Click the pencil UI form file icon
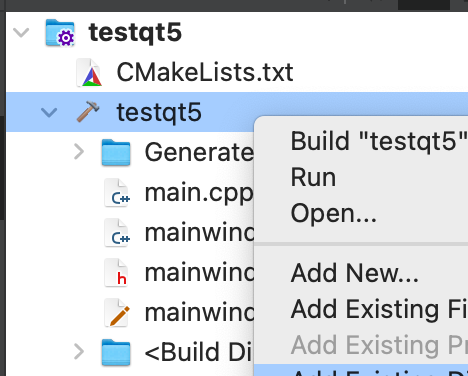The width and height of the screenshot is (468, 376). pyautogui.click(x=117, y=313)
